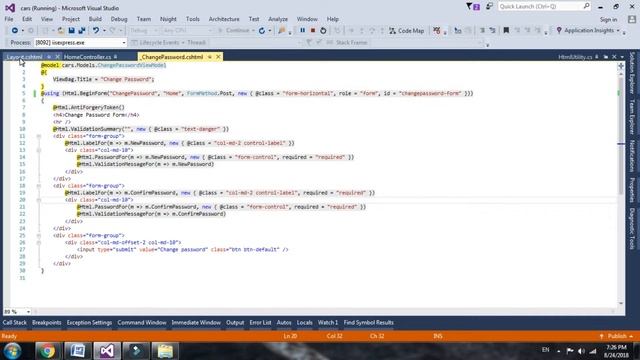Click the account avatar icon
The image size is (640, 360).
click(x=632, y=19)
